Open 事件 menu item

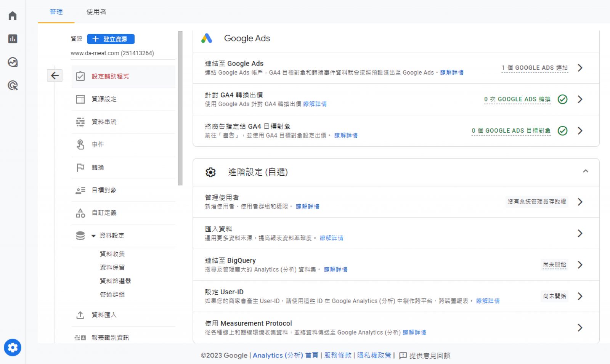[123, 144]
